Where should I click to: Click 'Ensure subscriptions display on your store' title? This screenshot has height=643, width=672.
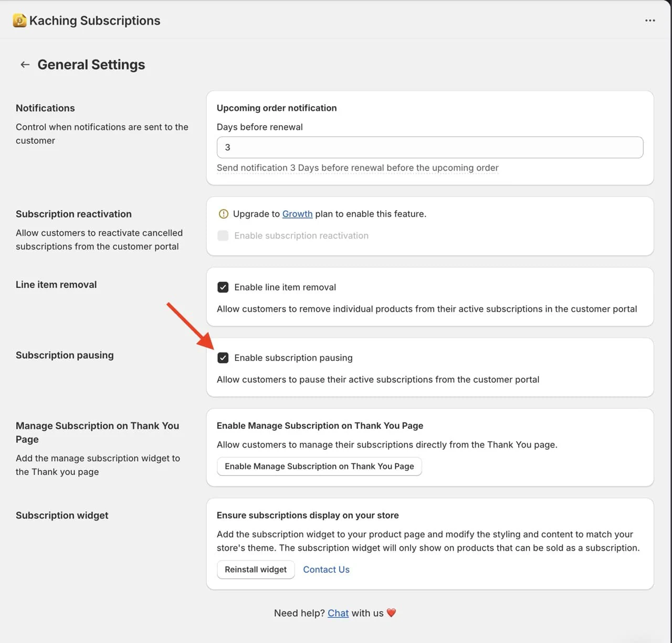tap(308, 515)
